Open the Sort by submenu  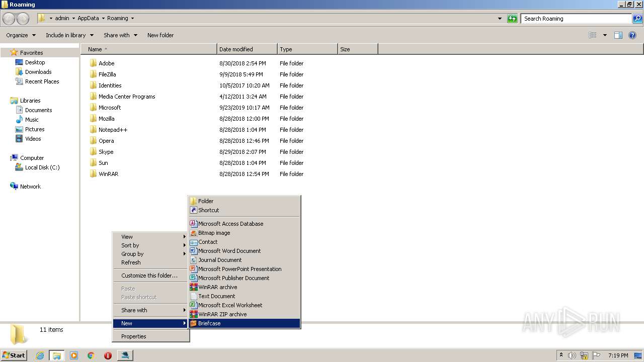click(x=150, y=245)
